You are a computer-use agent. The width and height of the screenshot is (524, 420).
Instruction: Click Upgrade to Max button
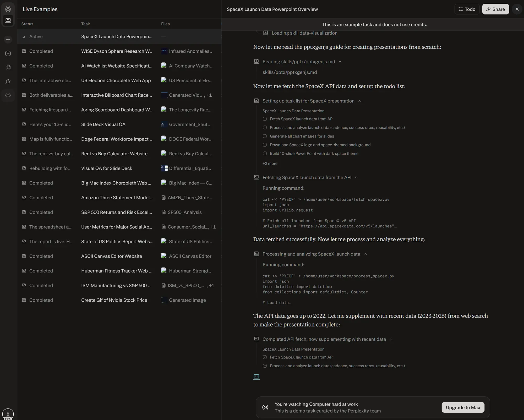tap(463, 407)
